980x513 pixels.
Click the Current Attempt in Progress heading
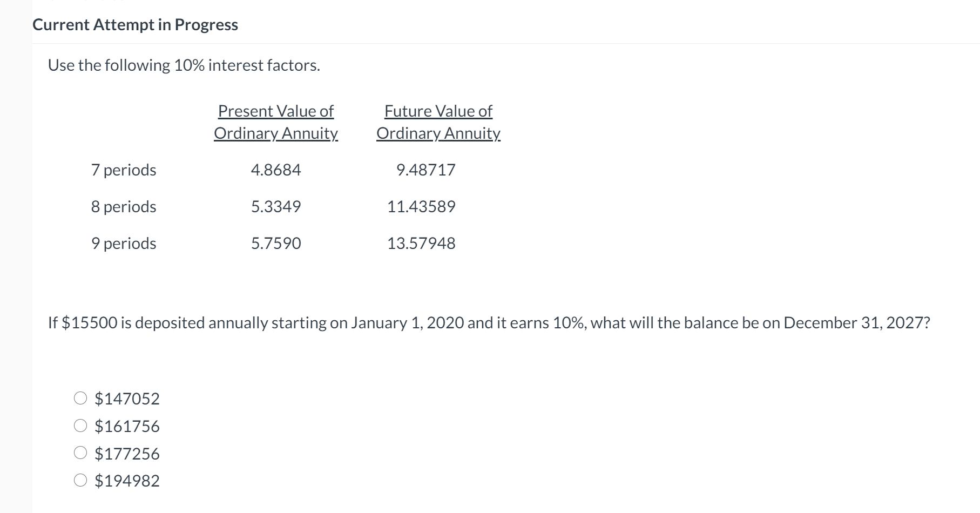click(134, 24)
